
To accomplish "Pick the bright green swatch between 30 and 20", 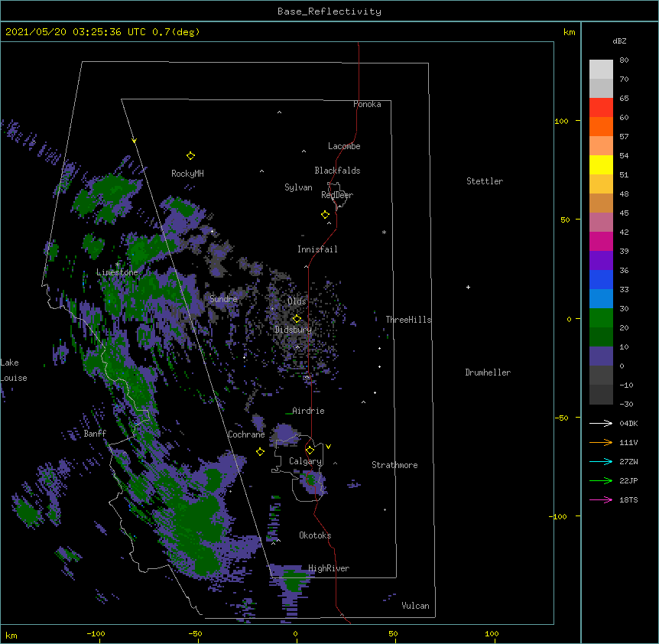I will click(x=601, y=318).
